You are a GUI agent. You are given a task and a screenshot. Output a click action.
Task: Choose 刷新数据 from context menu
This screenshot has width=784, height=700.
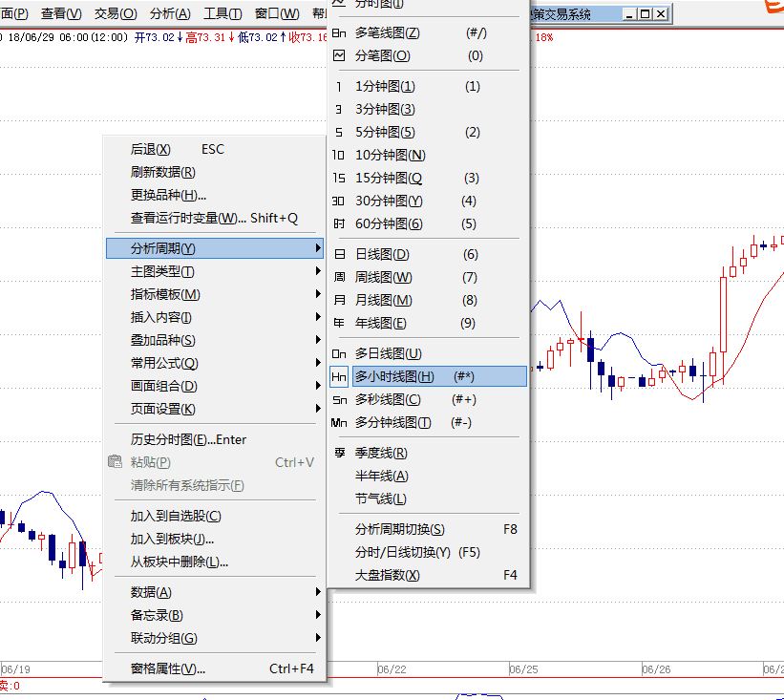coord(162,173)
